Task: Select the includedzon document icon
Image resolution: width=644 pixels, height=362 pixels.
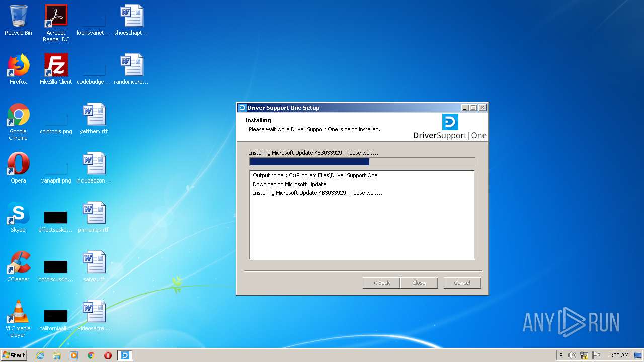Action: (94, 168)
